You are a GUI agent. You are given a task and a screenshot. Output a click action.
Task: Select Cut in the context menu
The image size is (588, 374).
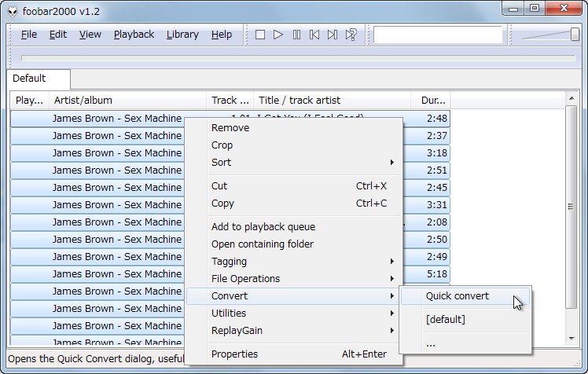click(294, 186)
